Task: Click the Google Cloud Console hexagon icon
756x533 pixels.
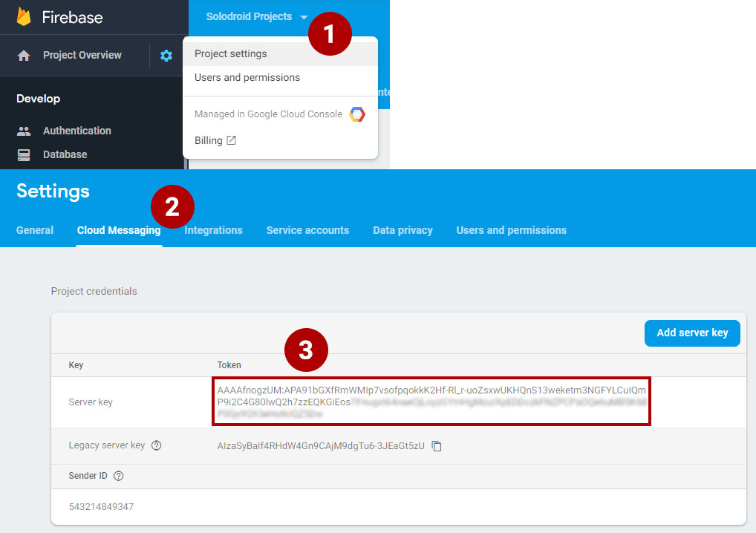Action: (357, 114)
